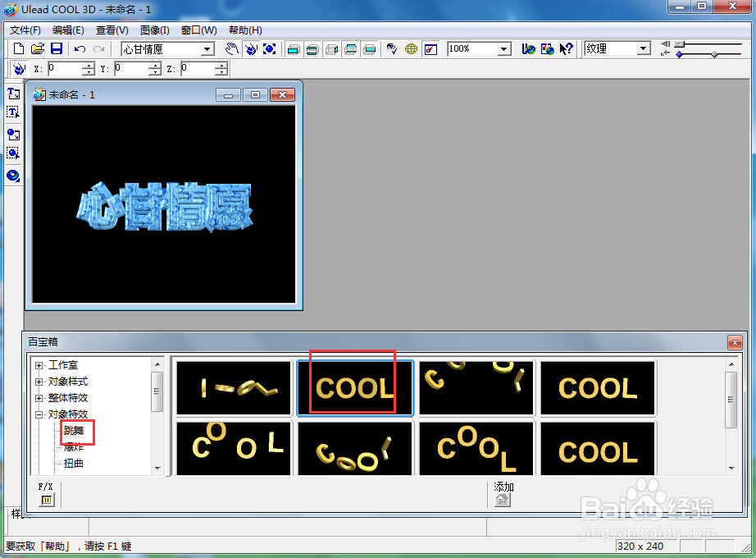Open the 100% zoom dropdown
Image resolution: width=756 pixels, height=558 pixels.
click(x=504, y=48)
